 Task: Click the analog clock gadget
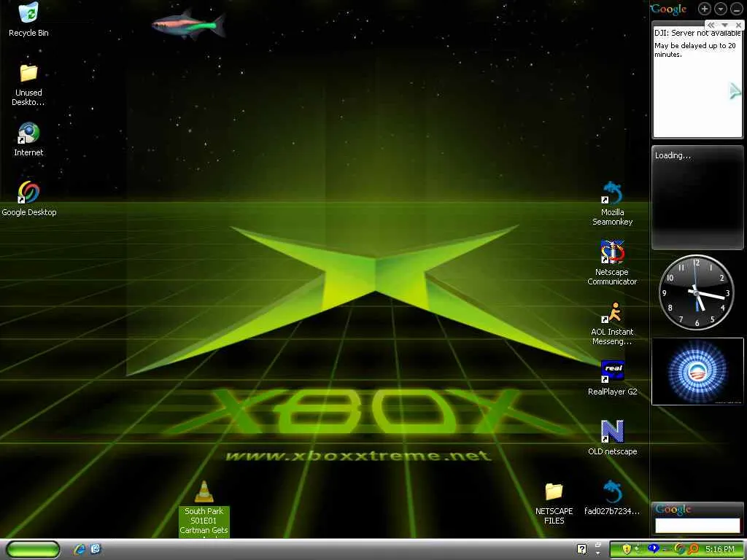pyautogui.click(x=696, y=292)
